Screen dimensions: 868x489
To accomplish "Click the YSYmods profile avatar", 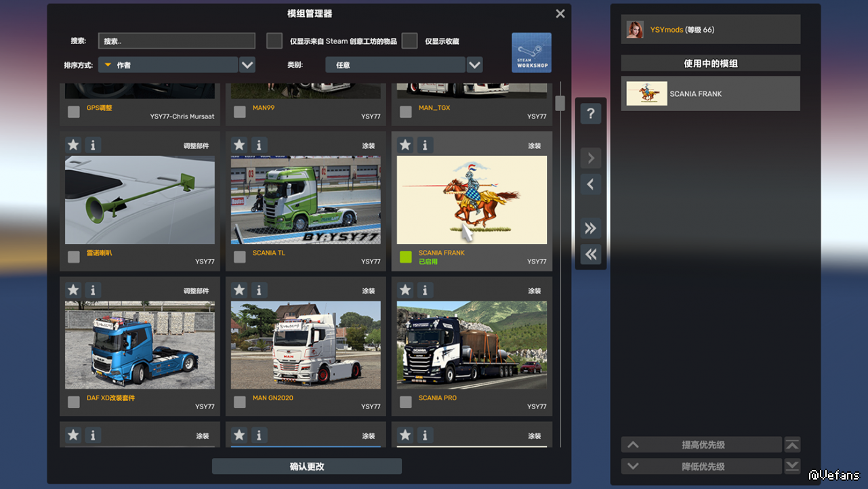I will pos(635,30).
